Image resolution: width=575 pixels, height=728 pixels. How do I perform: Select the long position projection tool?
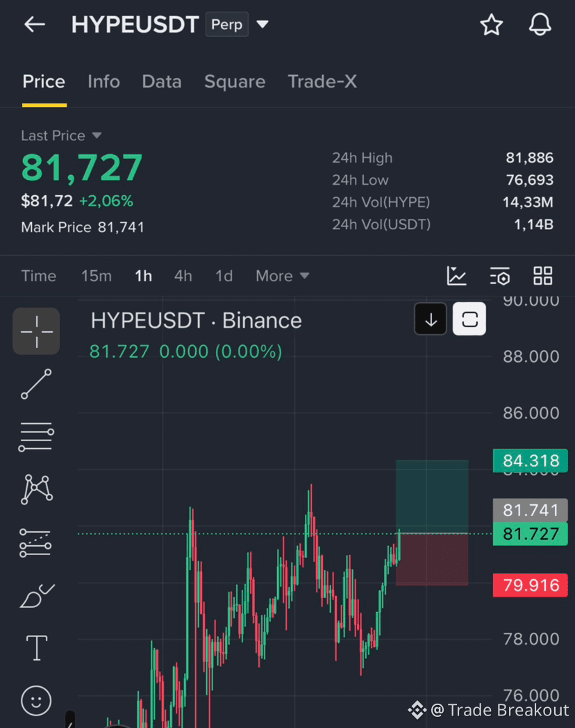35,543
